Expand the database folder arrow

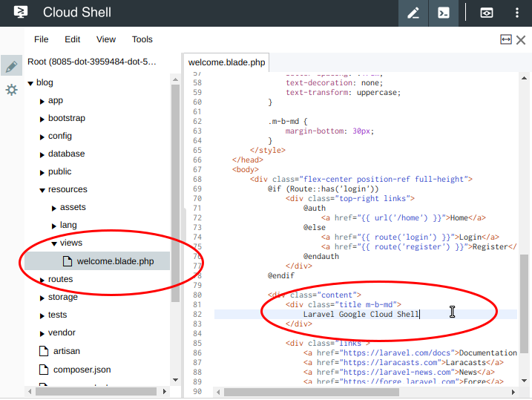click(x=42, y=154)
